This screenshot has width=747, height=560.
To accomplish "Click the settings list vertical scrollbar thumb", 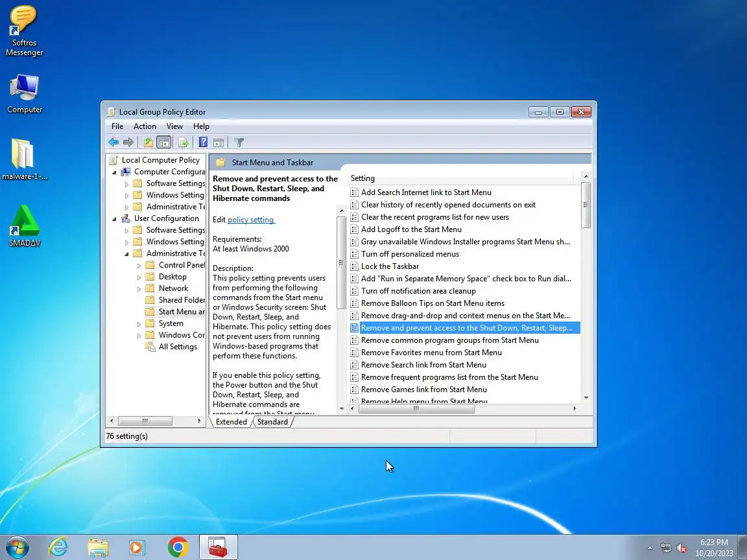I will pos(586,205).
